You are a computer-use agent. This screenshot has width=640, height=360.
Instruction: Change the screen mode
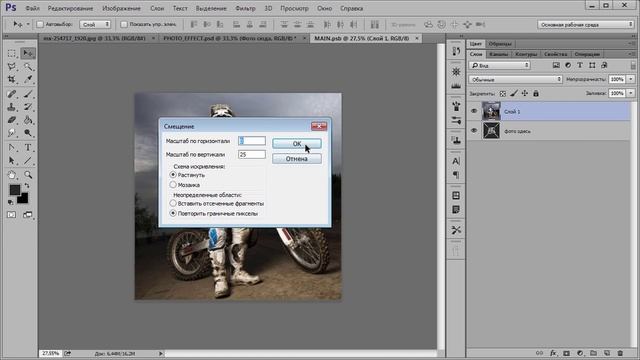point(27,215)
